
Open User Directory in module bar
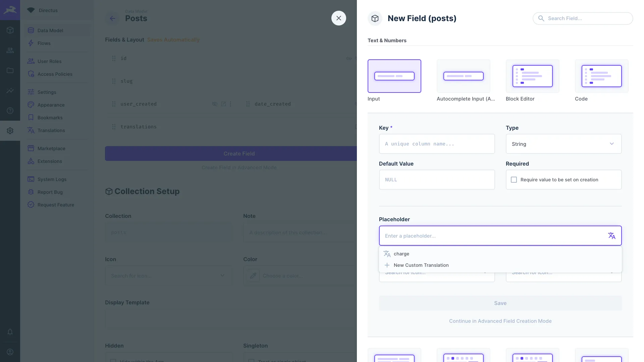(x=10, y=50)
